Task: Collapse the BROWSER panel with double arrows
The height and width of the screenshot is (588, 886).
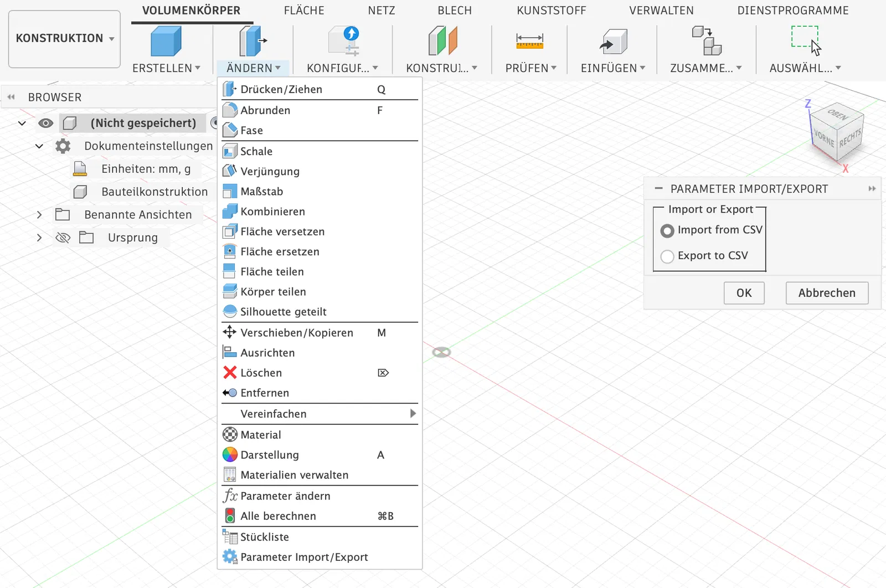Action: 11,97
